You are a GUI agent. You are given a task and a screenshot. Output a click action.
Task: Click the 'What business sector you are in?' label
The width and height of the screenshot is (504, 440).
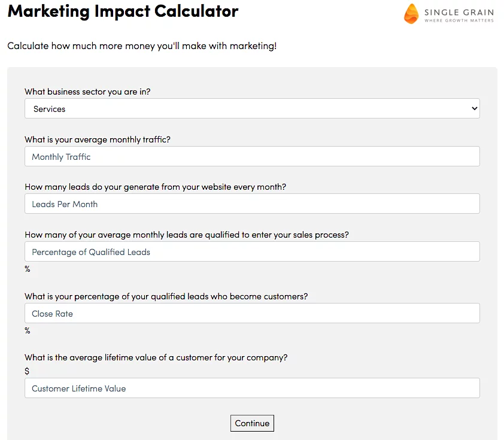tap(87, 92)
